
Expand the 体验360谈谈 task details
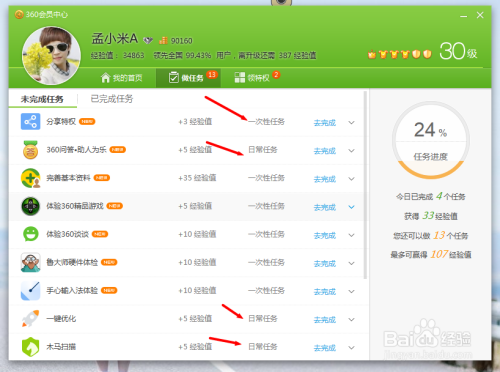351,235
